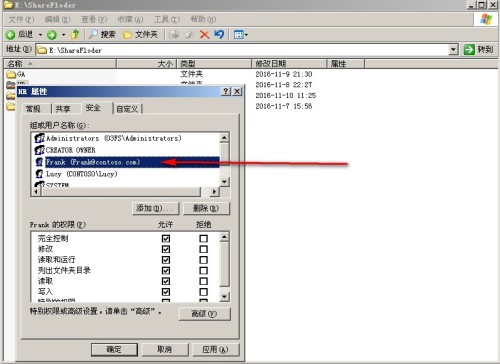Click the blue Undo arrow icon

coord(219,34)
